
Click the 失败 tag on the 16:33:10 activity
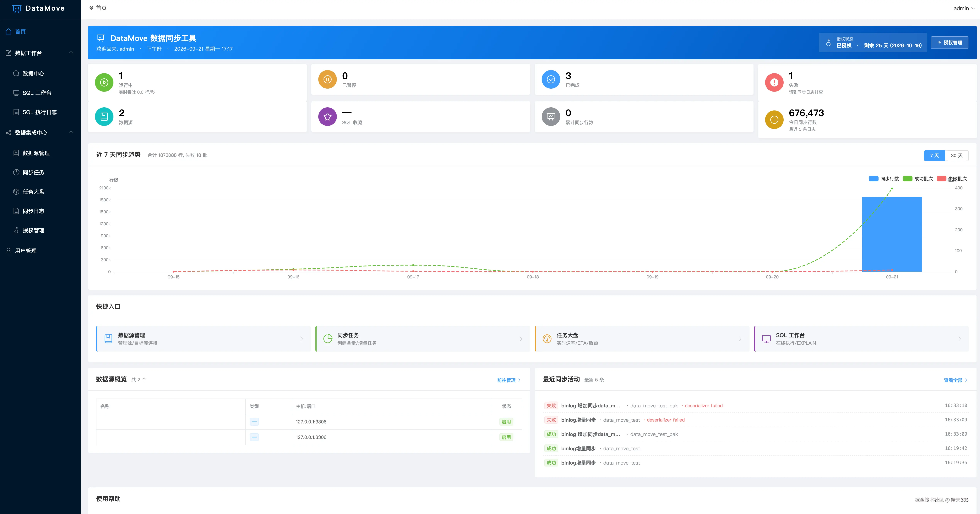551,405
